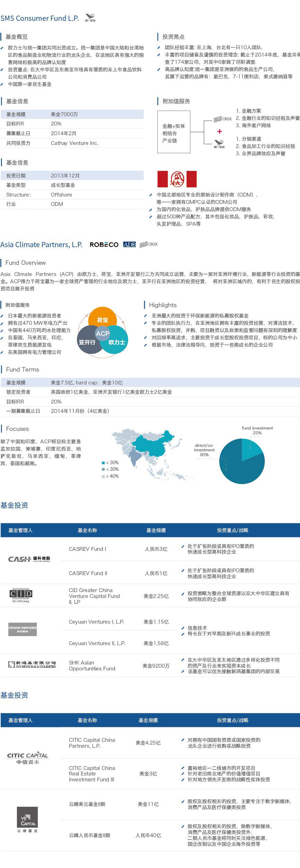Click the ACP center of the Venn diagram
Image resolution: width=300 pixels, height=868 pixels.
click(103, 333)
